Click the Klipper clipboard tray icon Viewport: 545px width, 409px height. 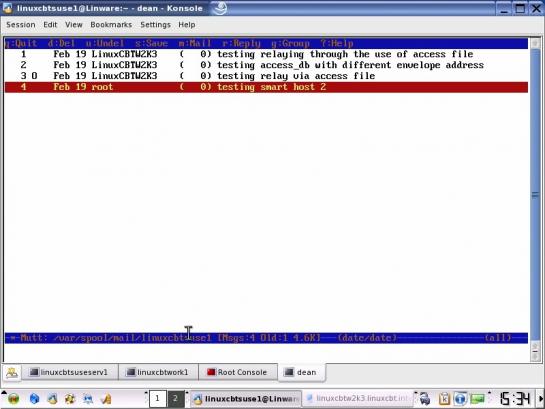pyautogui.click(x=444, y=399)
